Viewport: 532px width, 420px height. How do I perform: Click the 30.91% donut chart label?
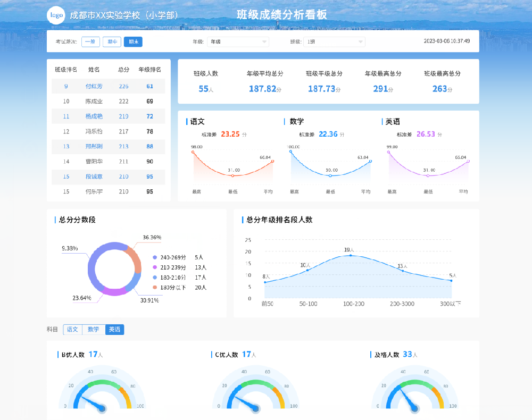tap(149, 300)
